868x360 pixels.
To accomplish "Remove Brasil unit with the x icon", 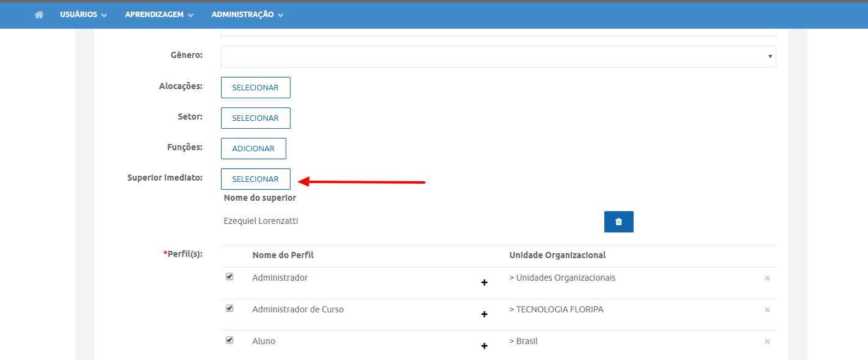I will pyautogui.click(x=767, y=342).
